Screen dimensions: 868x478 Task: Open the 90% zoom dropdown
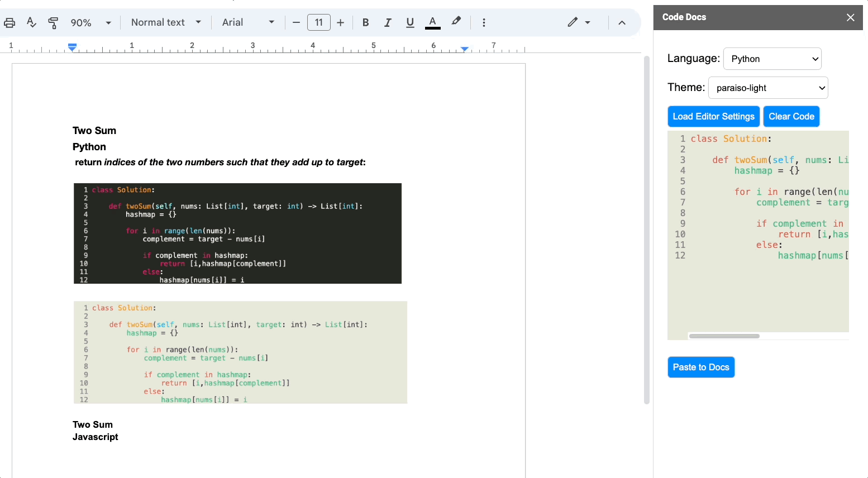point(90,22)
